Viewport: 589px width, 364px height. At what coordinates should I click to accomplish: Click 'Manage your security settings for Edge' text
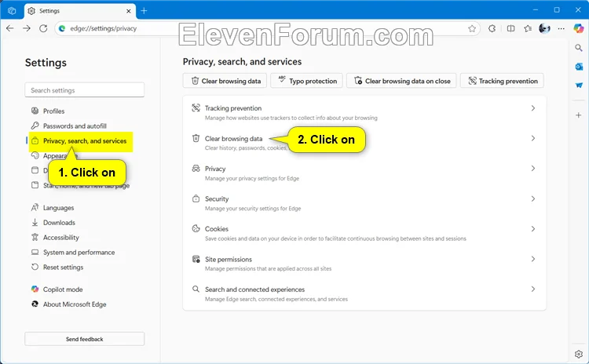pos(253,209)
